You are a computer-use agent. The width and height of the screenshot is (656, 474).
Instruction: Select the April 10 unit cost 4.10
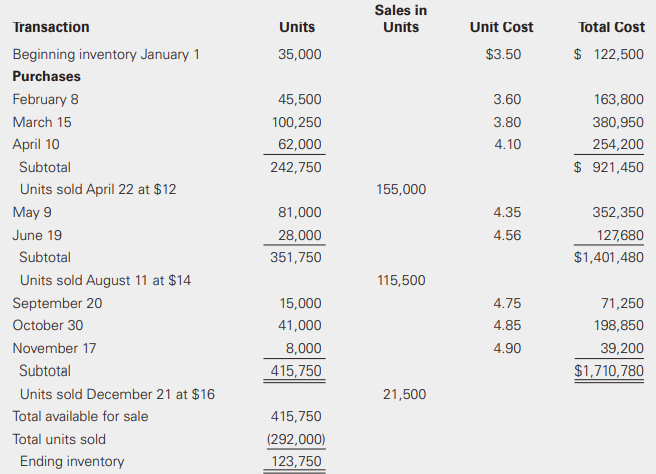click(x=507, y=144)
